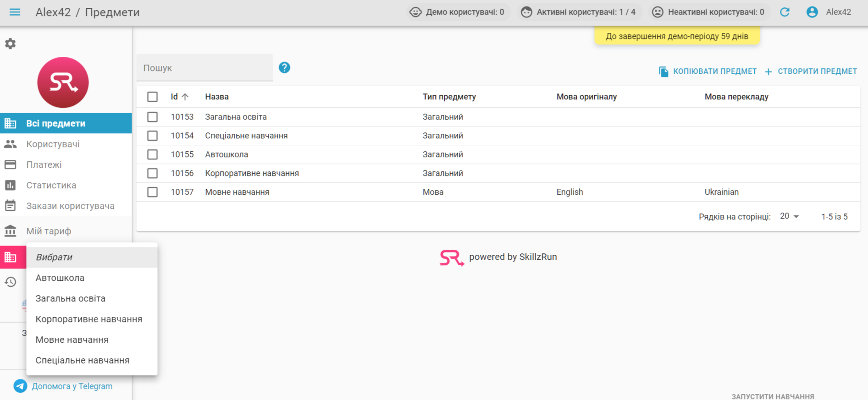Pick Корпоративне навчання in the dropdown list
Viewport: 868px width, 400px height.
(92, 319)
